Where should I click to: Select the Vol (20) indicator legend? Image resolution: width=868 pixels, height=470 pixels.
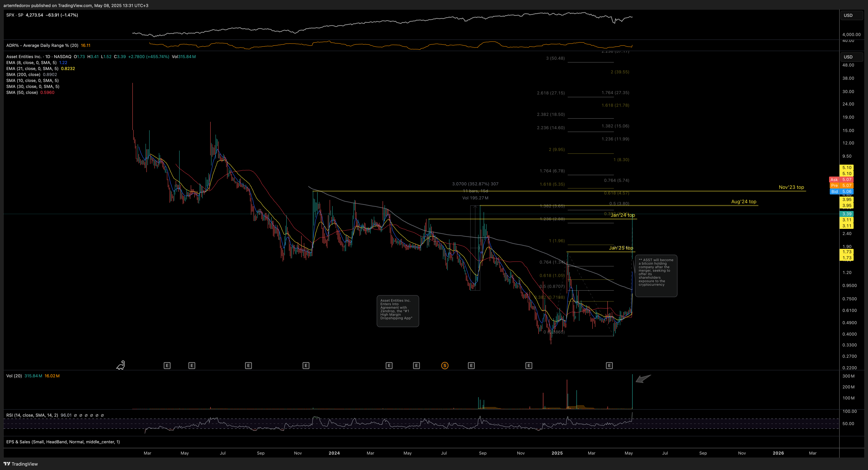point(14,376)
